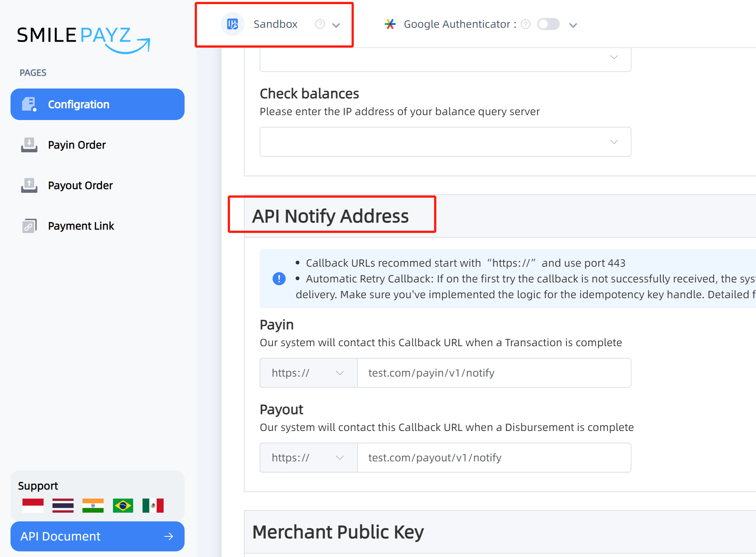The height and width of the screenshot is (557, 756).
Task: Click the Payout callback URL input field
Action: point(494,457)
